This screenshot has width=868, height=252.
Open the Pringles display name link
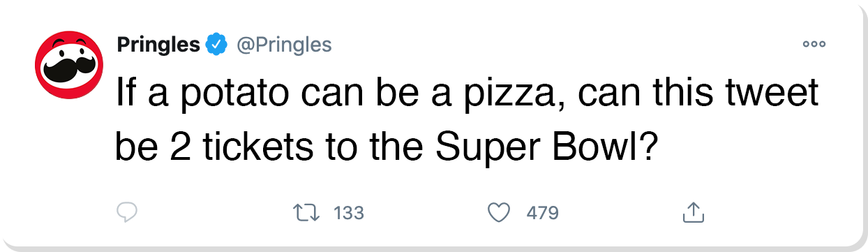pyautogui.click(x=158, y=45)
